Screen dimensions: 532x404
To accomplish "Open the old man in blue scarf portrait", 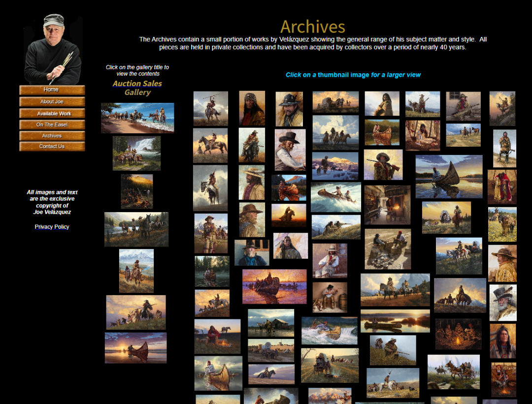I will point(252,252).
